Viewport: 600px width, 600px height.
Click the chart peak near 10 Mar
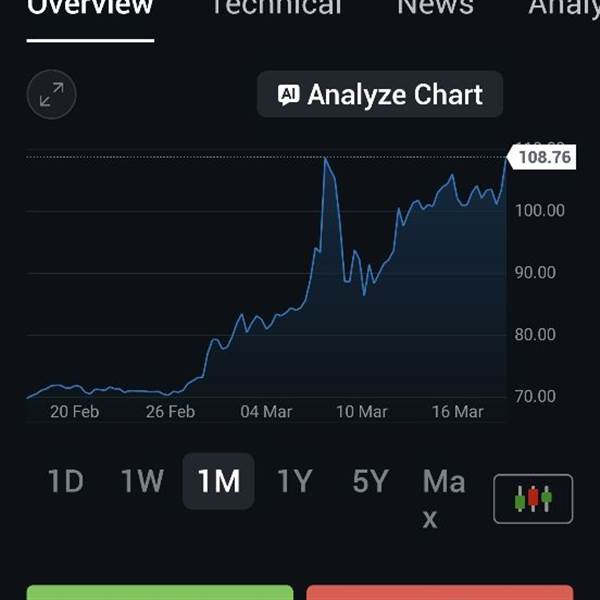pos(326,159)
